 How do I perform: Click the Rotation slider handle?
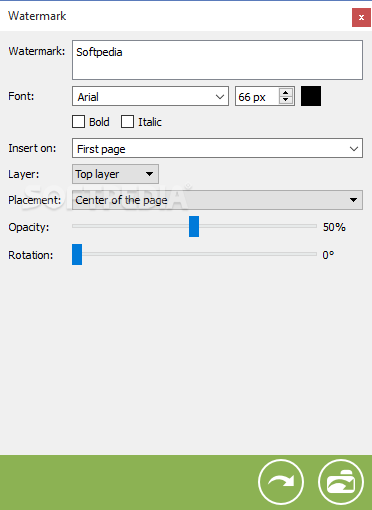coord(77,254)
